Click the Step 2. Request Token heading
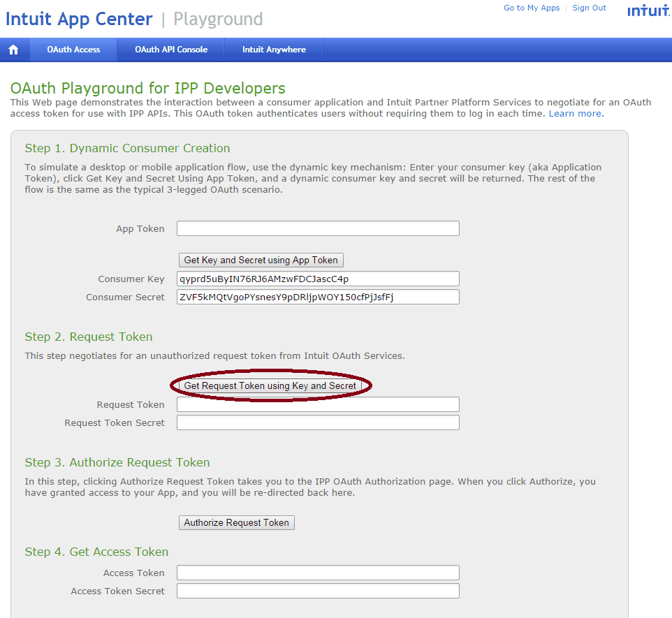 [x=89, y=337]
